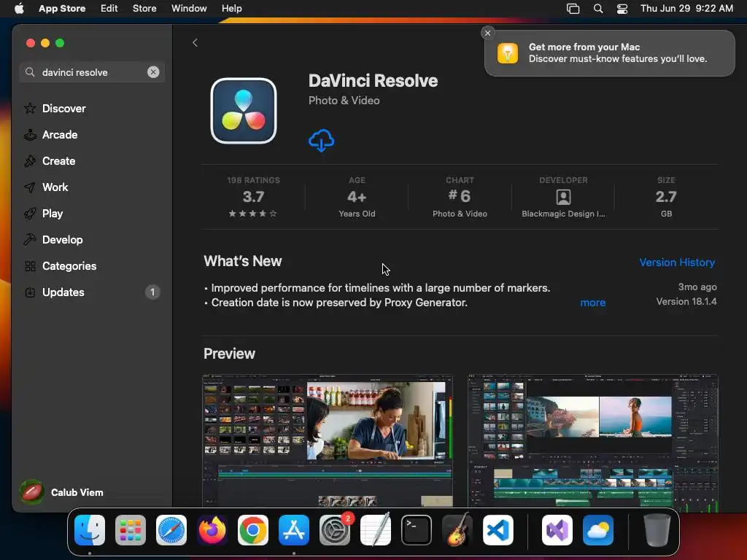Dismiss the Get more from your Mac notification
Image resolution: width=747 pixels, height=560 pixels.
(487, 33)
